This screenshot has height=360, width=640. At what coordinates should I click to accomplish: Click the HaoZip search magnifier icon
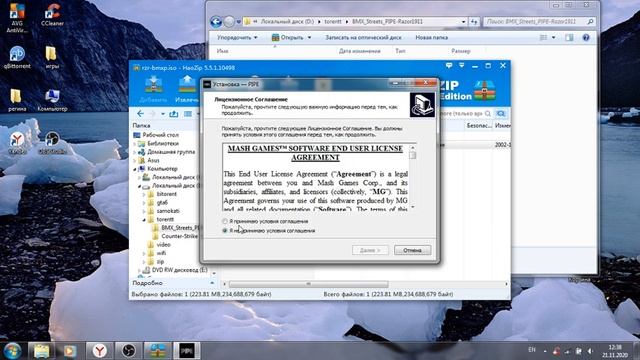tap(488, 113)
